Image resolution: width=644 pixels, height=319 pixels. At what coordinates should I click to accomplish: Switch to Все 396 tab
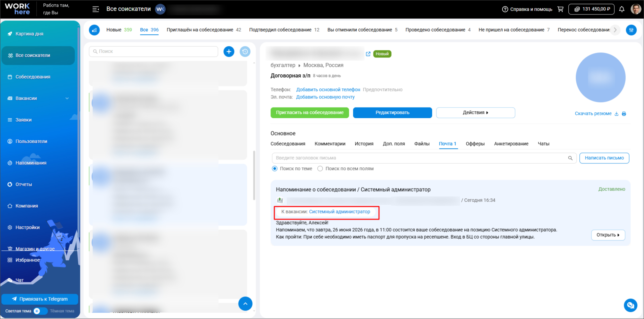(149, 30)
